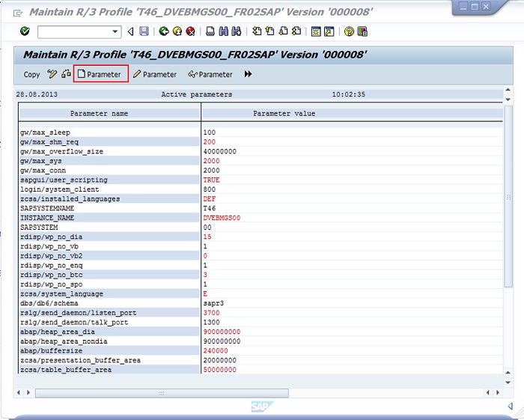Click the Copy button

pyautogui.click(x=31, y=74)
